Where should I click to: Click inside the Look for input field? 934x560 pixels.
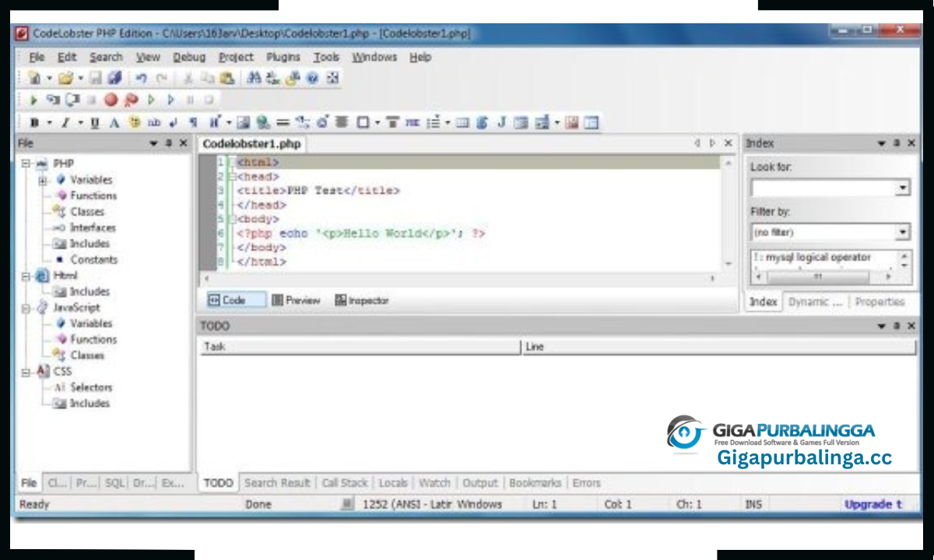[823, 187]
